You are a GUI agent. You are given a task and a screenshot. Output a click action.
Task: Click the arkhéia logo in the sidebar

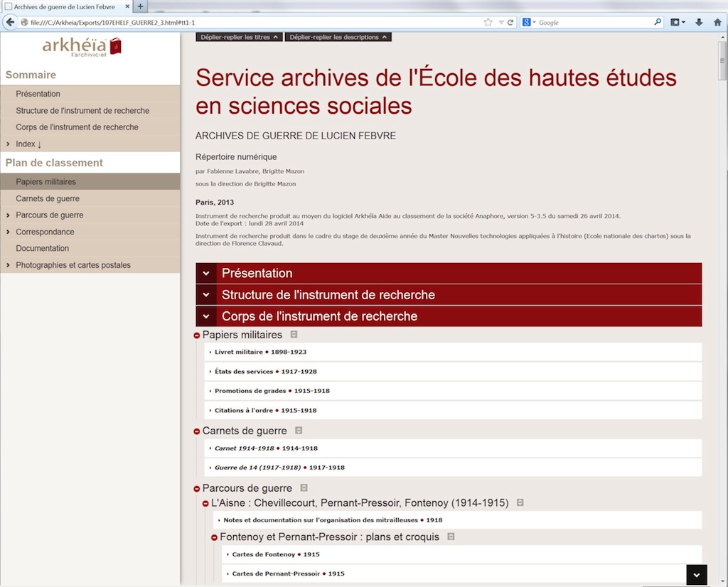click(x=82, y=47)
